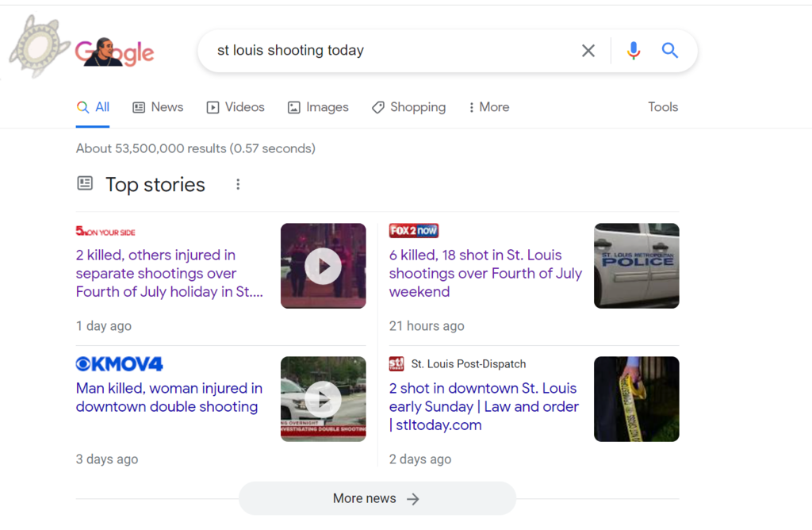
Task: Click the crime scene tape thumbnail
Action: [637, 399]
